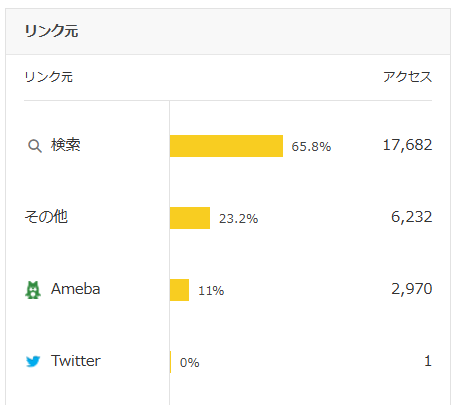458x405 pixels.
Task: Select the 検索 row label
Action: click(x=66, y=145)
